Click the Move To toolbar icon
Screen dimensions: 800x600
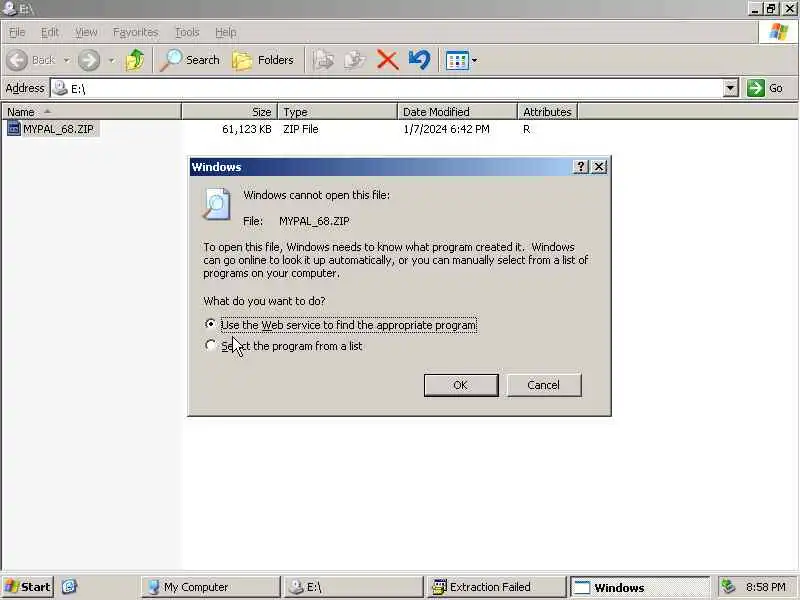pyautogui.click(x=323, y=60)
